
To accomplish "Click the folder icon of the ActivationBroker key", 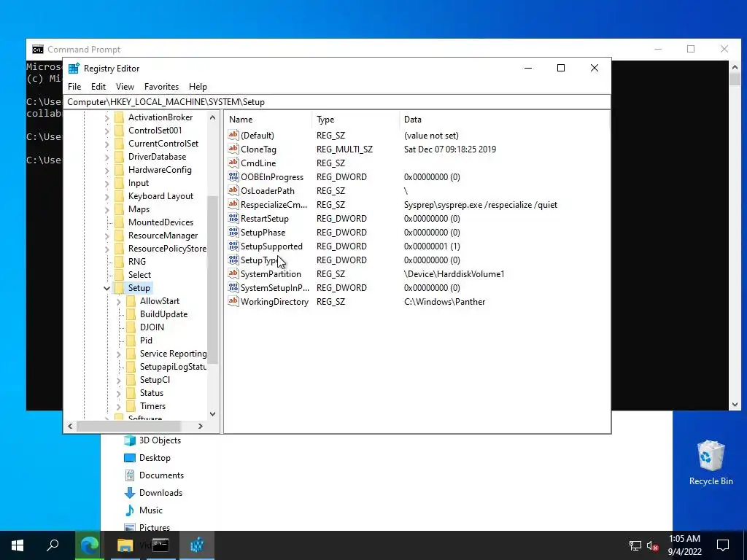I will pyautogui.click(x=119, y=117).
